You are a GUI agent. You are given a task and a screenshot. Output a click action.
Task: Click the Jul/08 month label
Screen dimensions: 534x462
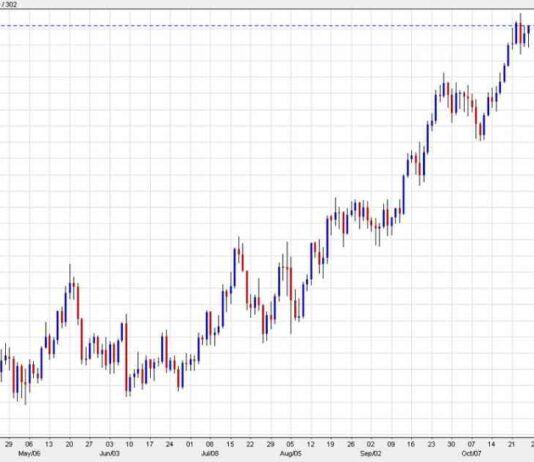[x=210, y=453]
